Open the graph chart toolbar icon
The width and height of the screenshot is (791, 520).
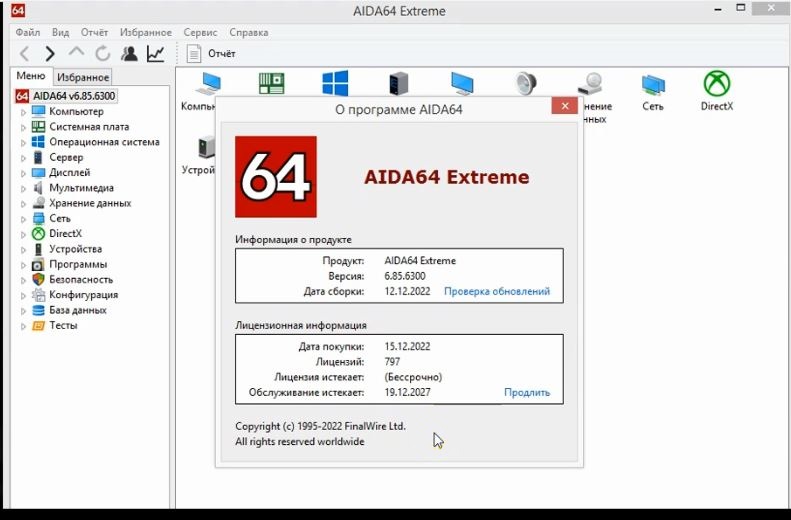coord(155,53)
